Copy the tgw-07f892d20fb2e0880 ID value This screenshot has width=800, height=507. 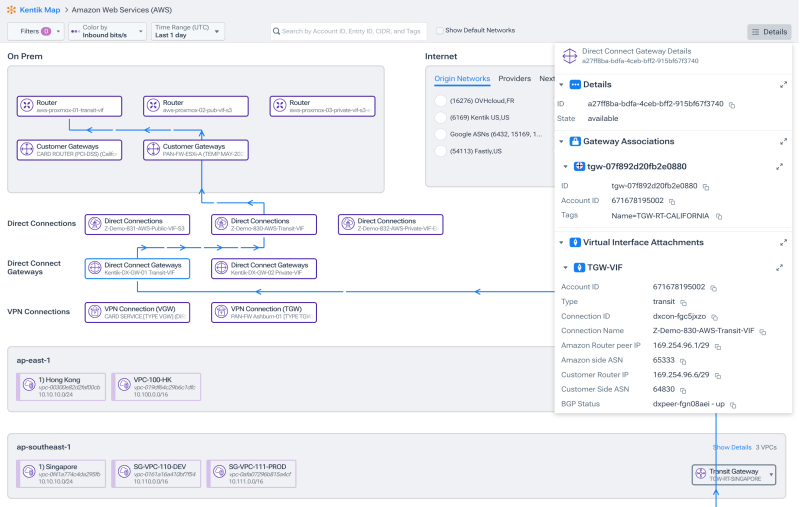coord(706,187)
